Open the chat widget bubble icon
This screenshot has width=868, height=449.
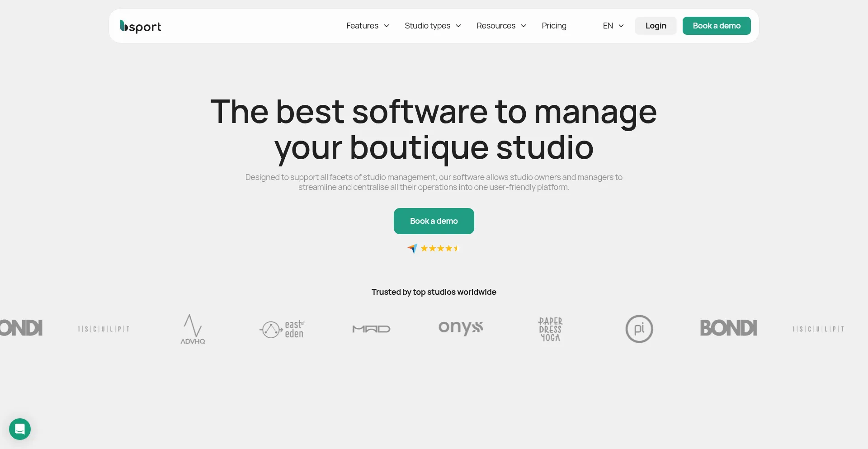click(20, 429)
